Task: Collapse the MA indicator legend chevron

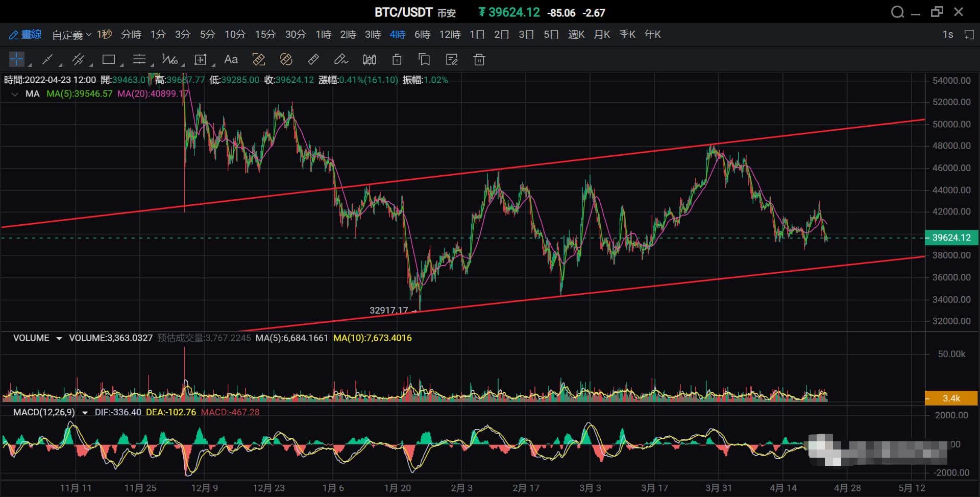Action: tap(15, 94)
